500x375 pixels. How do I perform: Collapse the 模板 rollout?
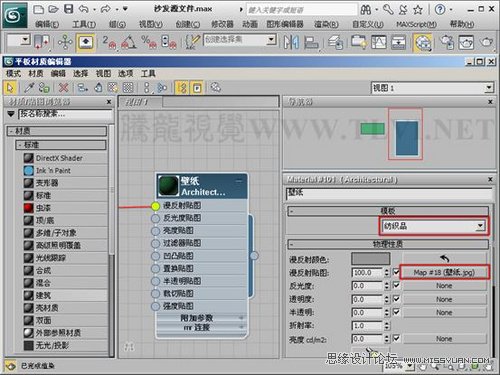point(388,211)
